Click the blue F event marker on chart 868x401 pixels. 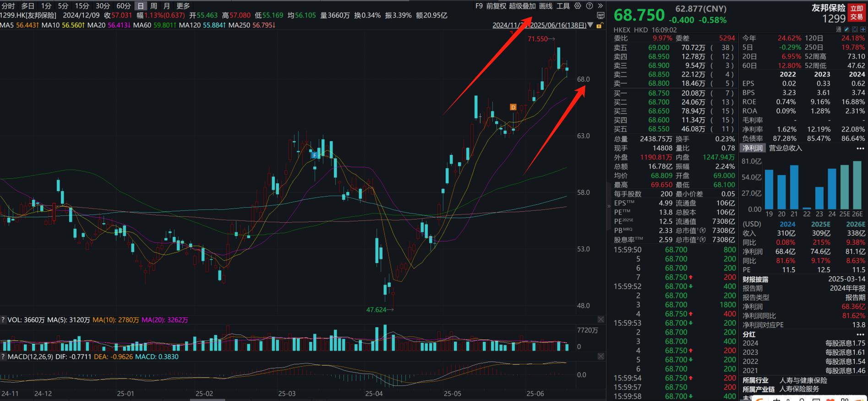315,155
